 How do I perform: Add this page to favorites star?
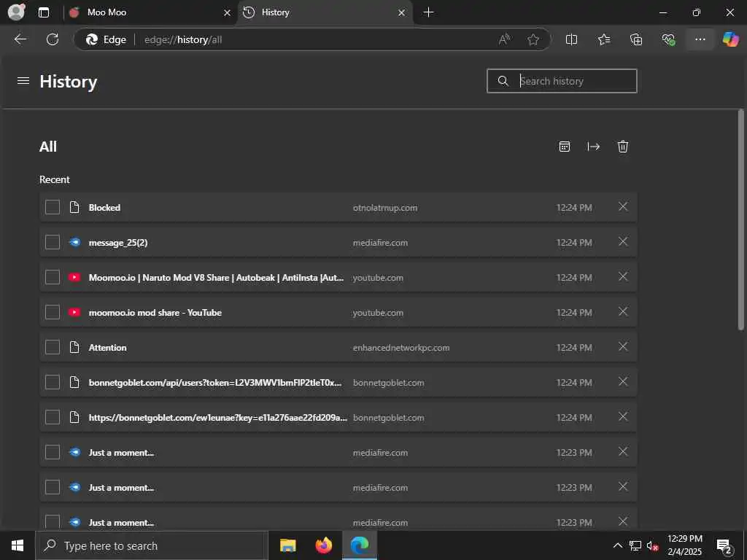click(533, 39)
